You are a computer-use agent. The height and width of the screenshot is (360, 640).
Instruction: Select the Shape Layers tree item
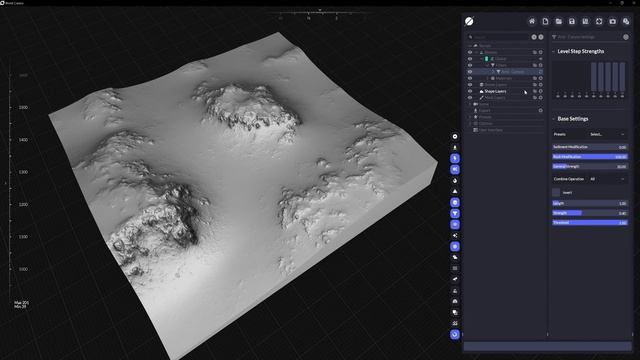pos(495,91)
